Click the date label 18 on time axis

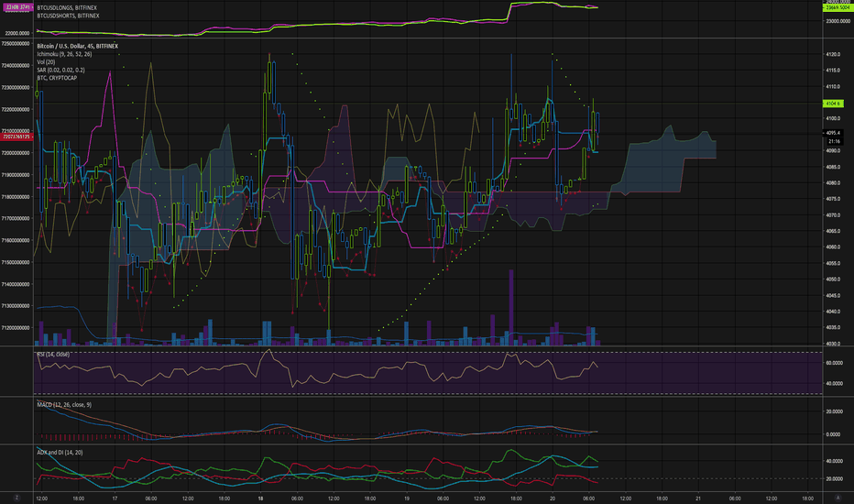pyautogui.click(x=261, y=498)
